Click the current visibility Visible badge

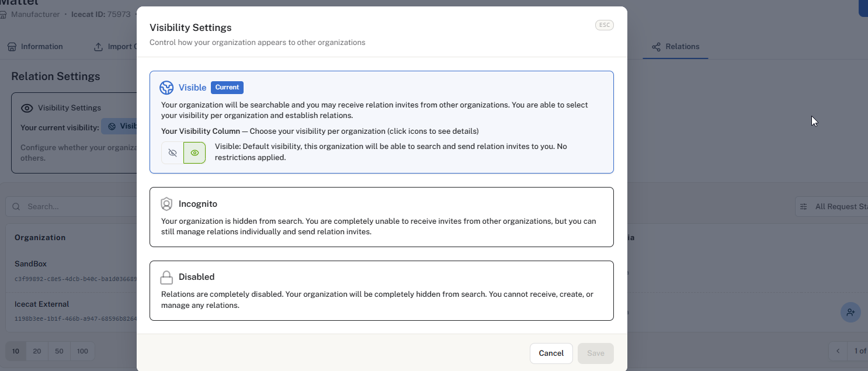point(120,126)
